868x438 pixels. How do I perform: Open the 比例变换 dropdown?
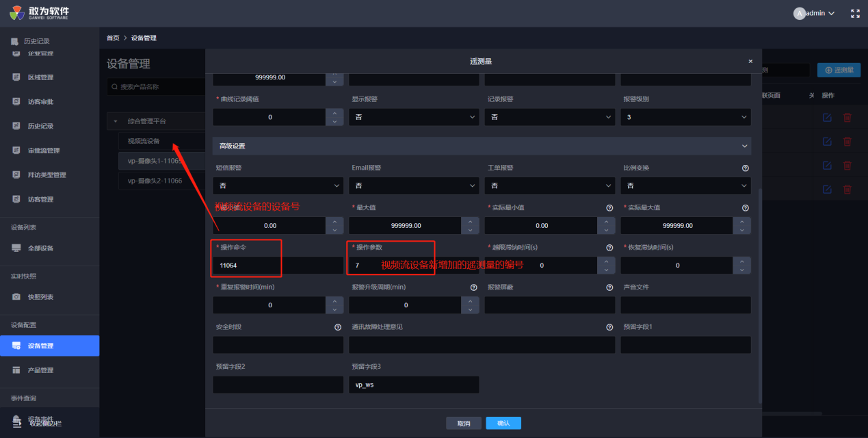click(x=685, y=185)
